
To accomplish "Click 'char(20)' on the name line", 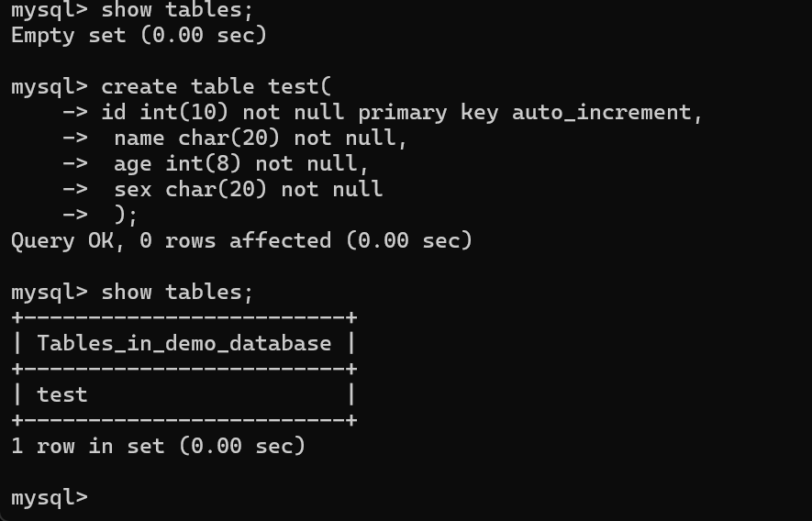I will coord(228,139).
